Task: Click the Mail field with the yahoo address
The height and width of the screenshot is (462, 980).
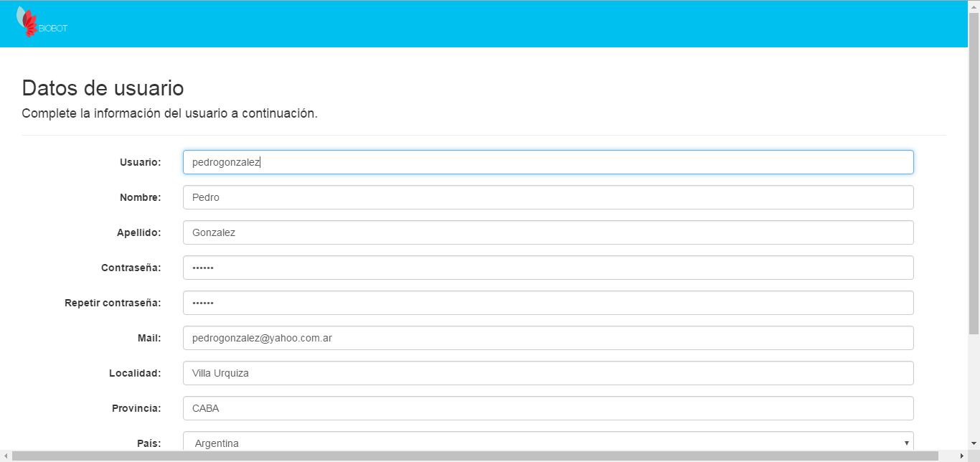Action: pos(547,338)
